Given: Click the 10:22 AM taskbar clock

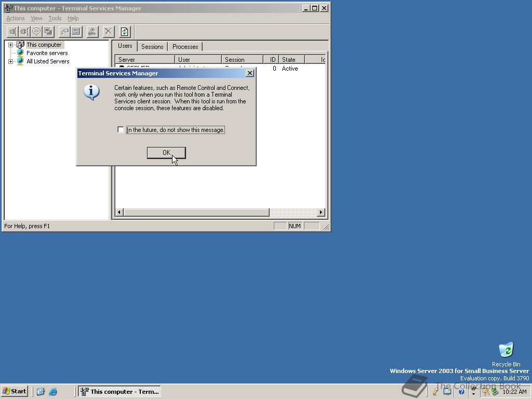Looking at the screenshot, I should click(x=514, y=392).
